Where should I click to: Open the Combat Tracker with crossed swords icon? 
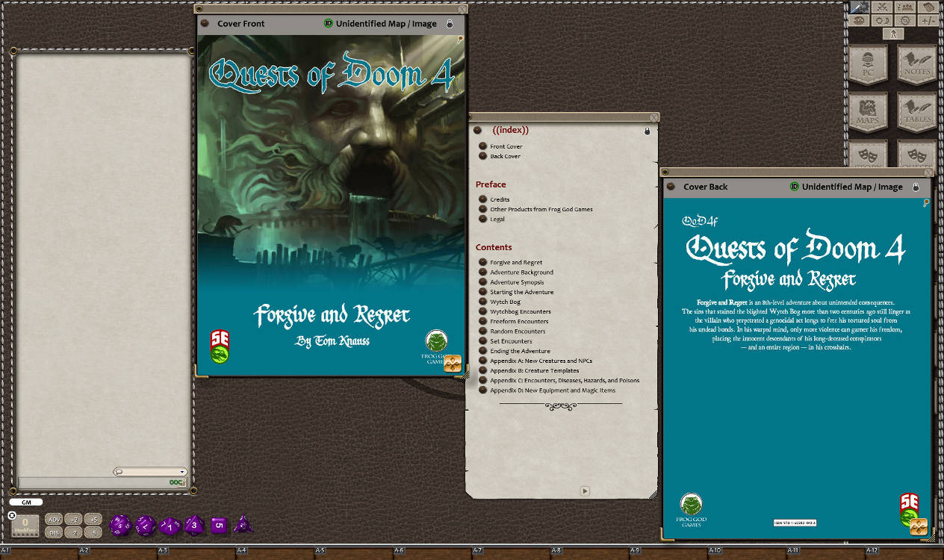[883, 7]
